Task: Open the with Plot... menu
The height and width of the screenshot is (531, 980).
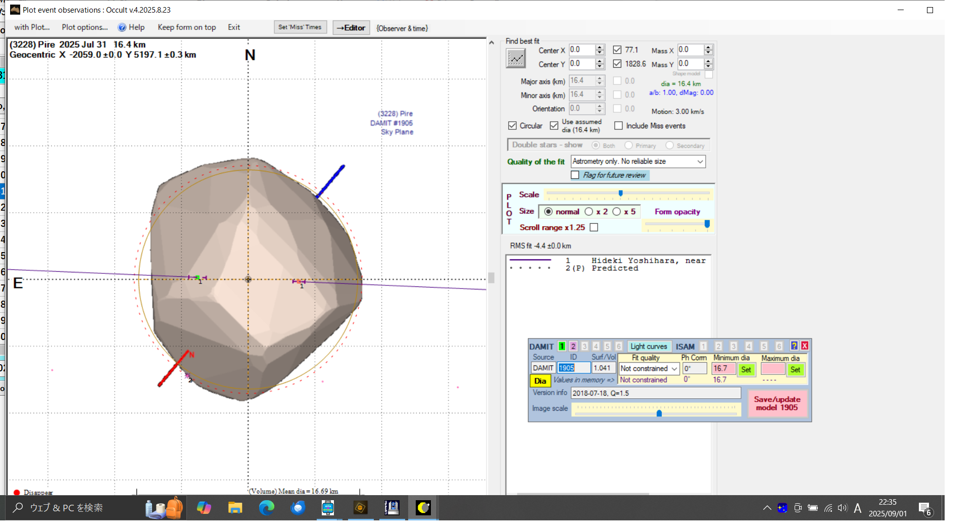Action: click(x=32, y=27)
